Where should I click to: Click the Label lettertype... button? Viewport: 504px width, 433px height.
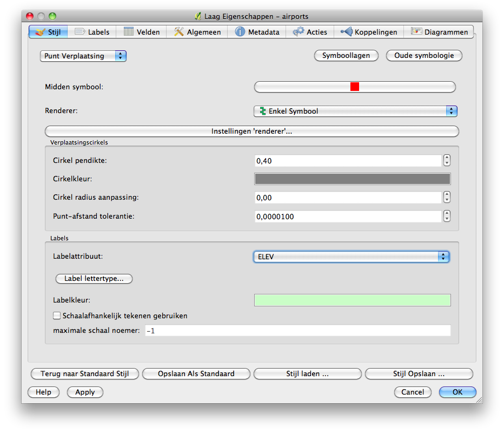[94, 279]
